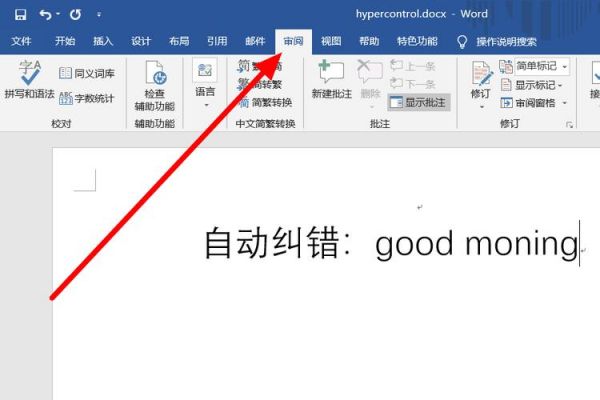Expand the 审阅窗格 dropdown arrow
The height and width of the screenshot is (400, 600).
pyautogui.click(x=565, y=103)
